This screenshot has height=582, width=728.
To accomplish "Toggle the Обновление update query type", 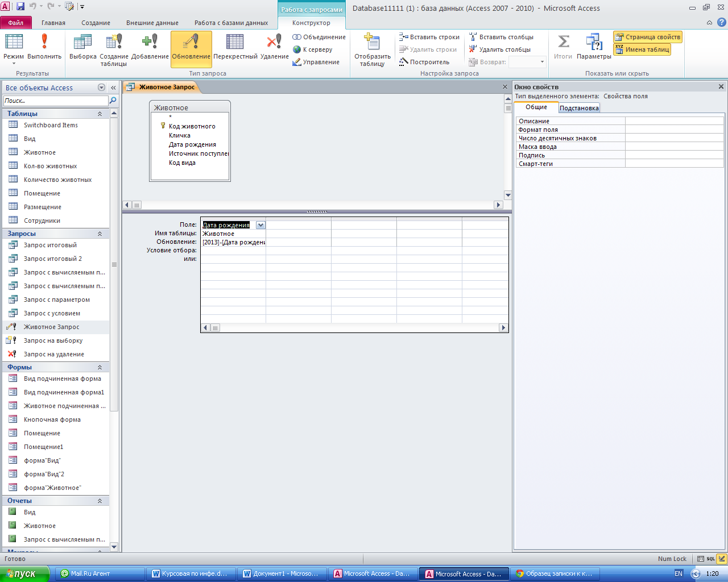I will (x=191, y=49).
